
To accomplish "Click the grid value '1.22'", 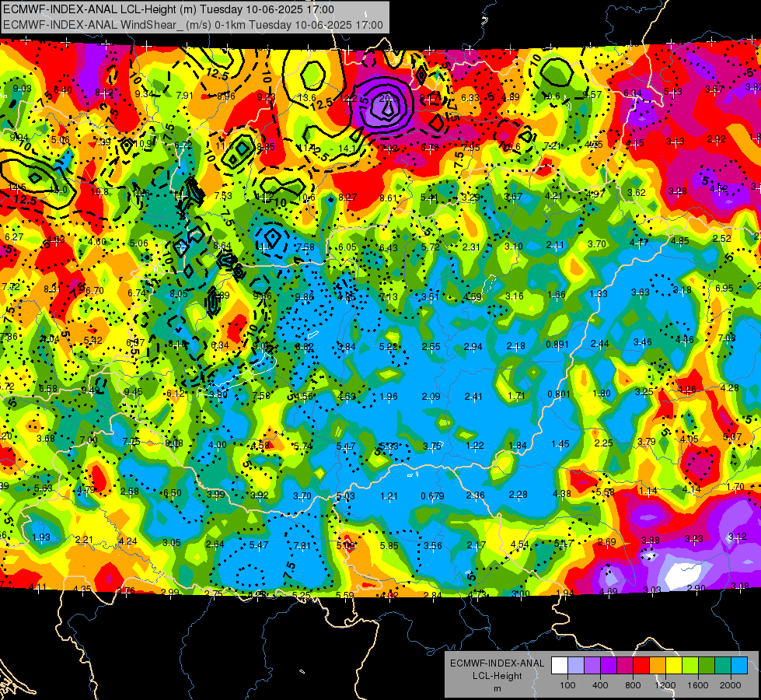I will pos(475,446).
